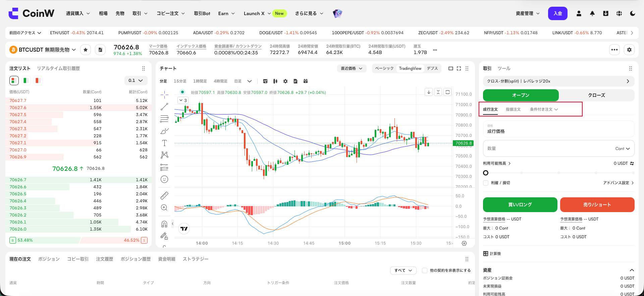Open アドバンス設定 link
The image size is (644, 296).
coord(619,183)
